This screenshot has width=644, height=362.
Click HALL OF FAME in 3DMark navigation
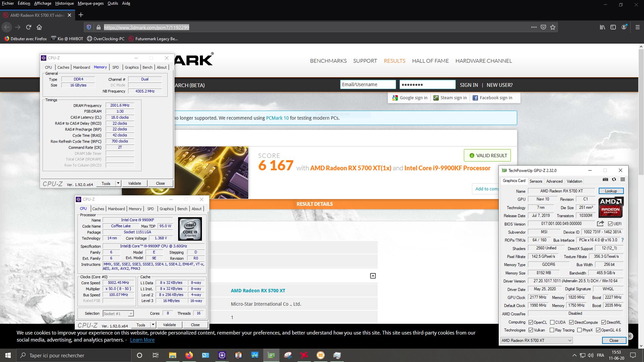(x=430, y=61)
